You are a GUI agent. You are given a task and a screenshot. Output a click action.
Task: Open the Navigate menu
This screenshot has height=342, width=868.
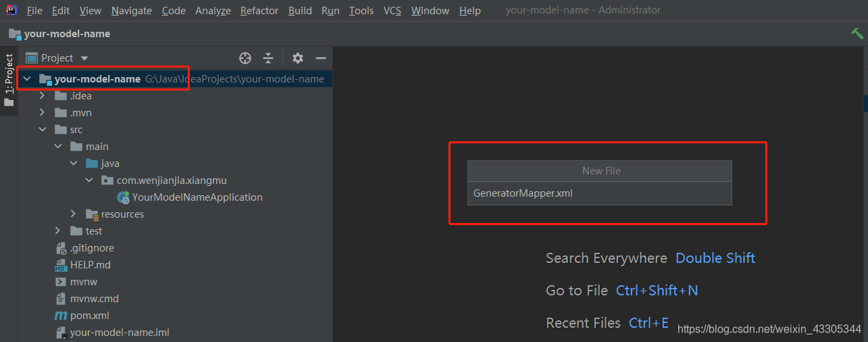click(x=132, y=10)
